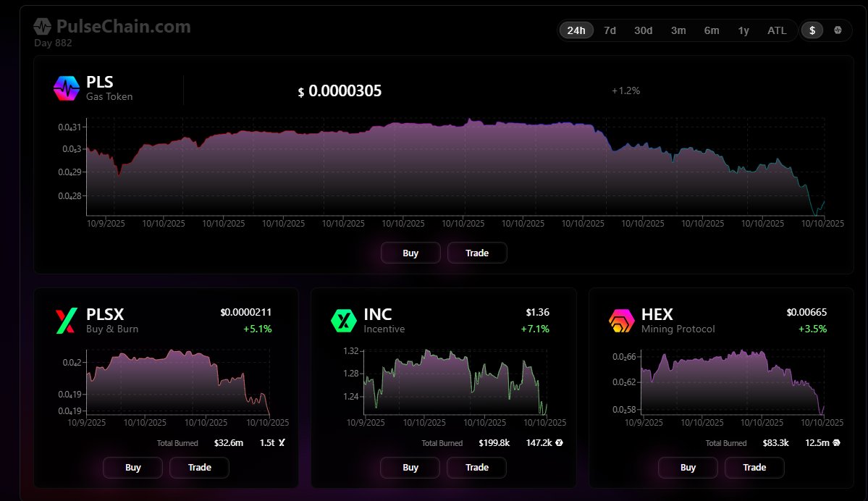
Task: Click the PLS gas token heart icon
Action: pos(66,88)
